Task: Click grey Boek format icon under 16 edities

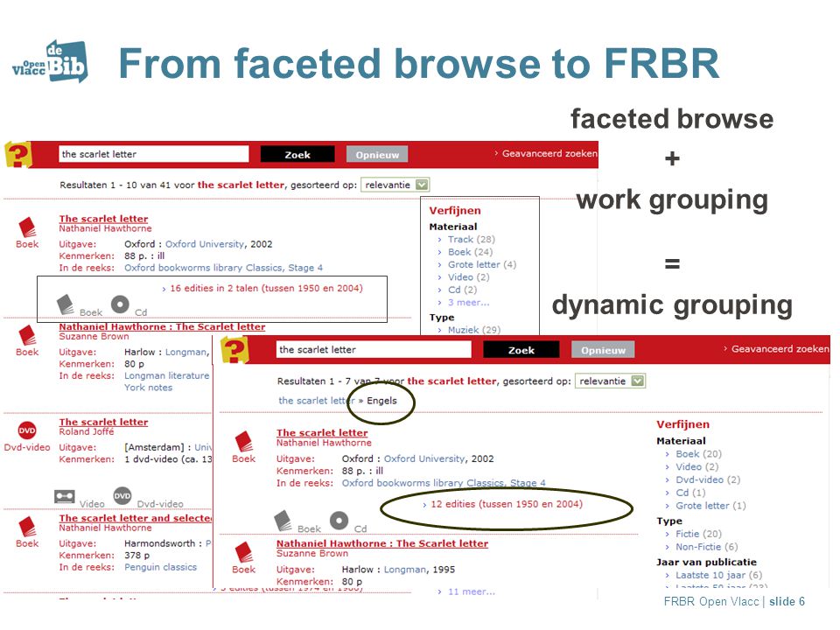Action: pos(66,304)
